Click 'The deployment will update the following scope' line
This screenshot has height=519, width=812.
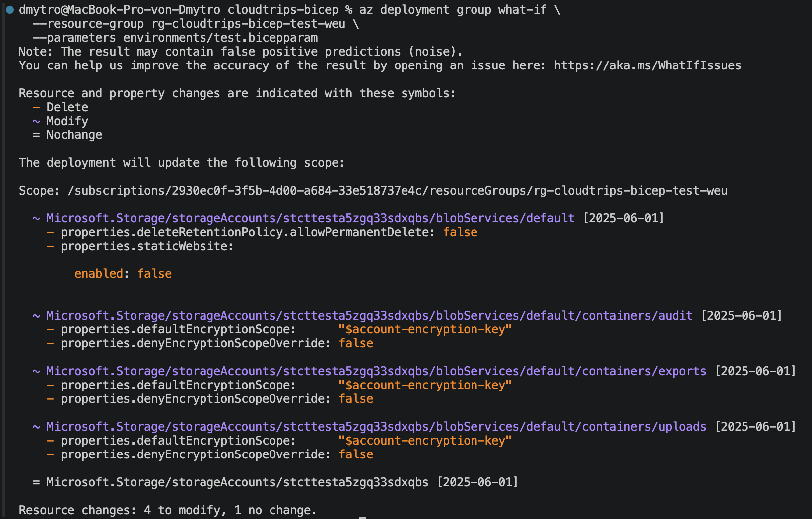tap(182, 163)
